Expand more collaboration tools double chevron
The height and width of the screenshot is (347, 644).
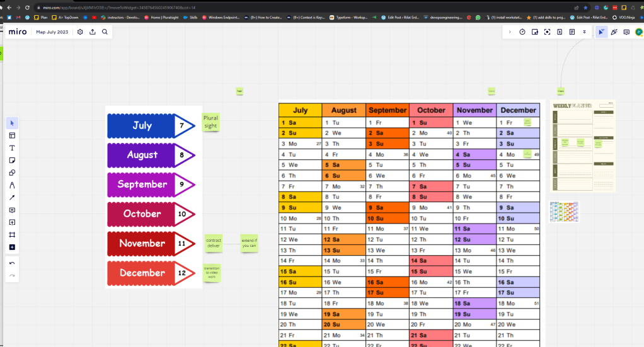[584, 31]
